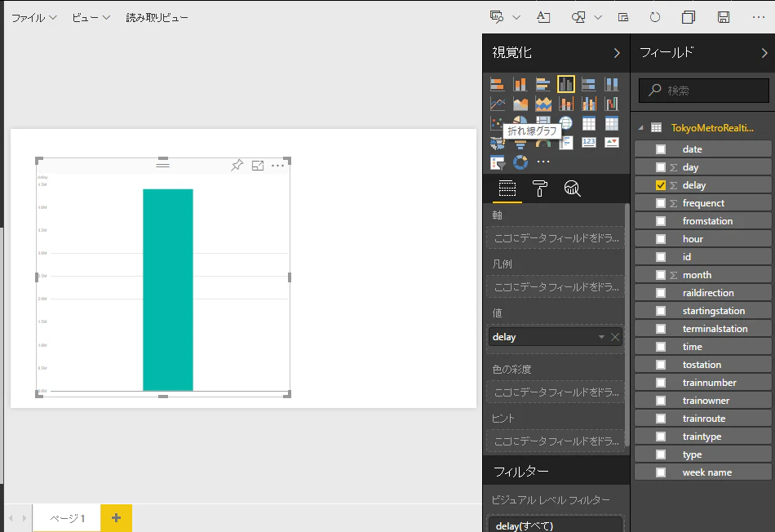Click 読み取りビュー button
Screen dimensions: 775x532
tap(157, 18)
